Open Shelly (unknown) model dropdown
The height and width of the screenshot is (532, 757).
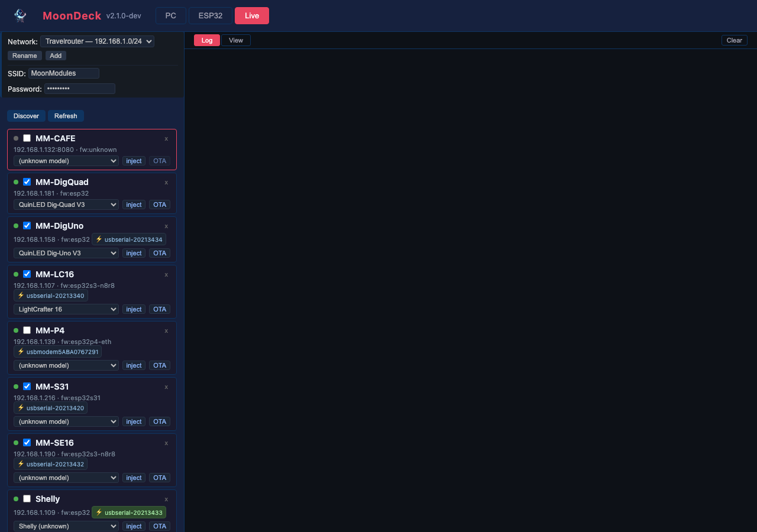pos(66,526)
